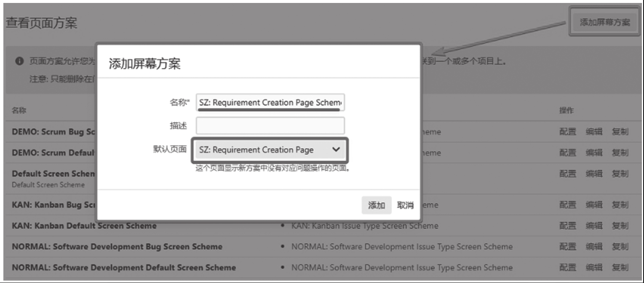Click the 添加 button in the dialog

point(377,205)
